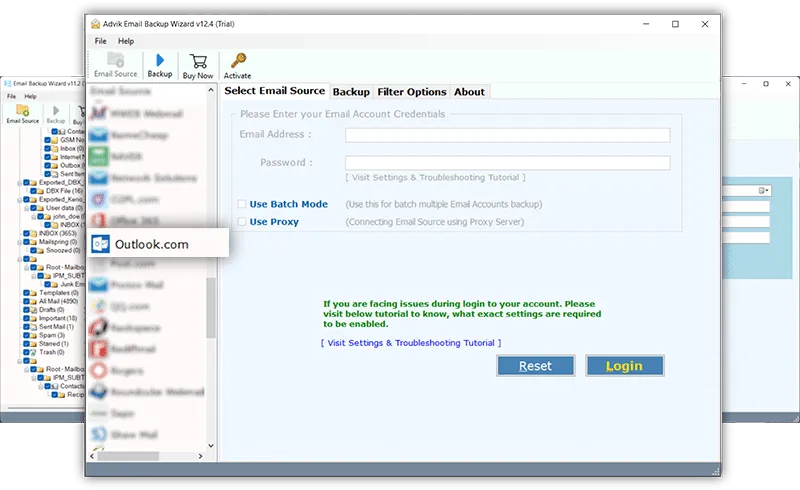Open the Help menu in Advik window

[126, 41]
